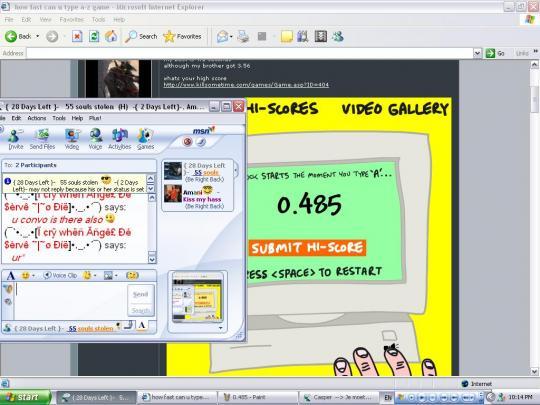Viewport: 540px width, 405px height.
Task: Click the SUBMIT HI-SCORE button
Action: (307, 248)
